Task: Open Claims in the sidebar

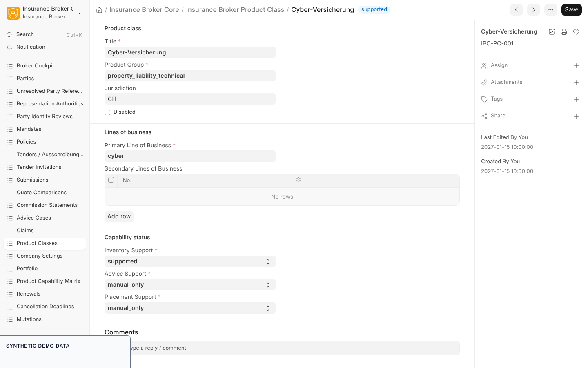Action: (45, 231)
